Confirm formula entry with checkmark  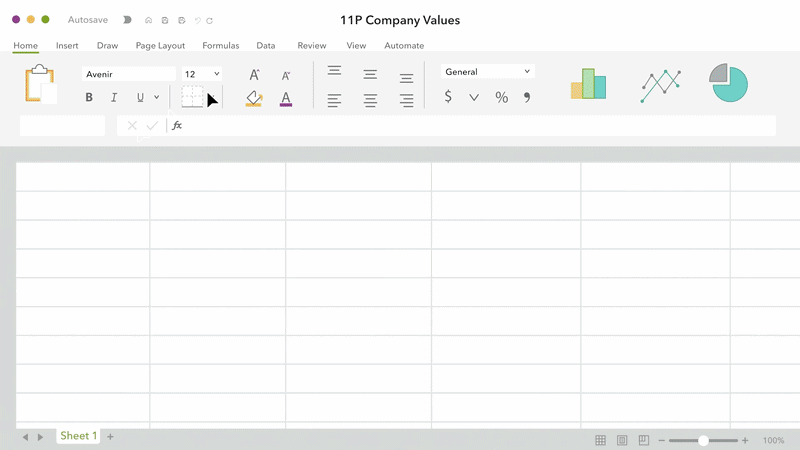click(152, 126)
